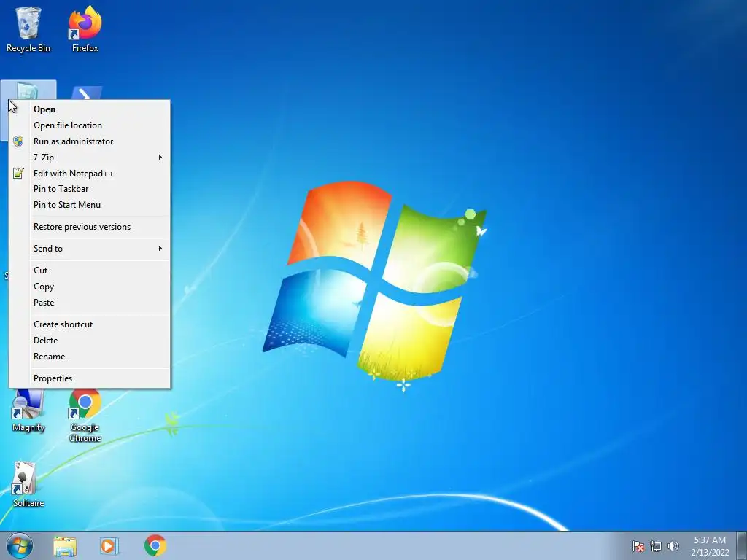Choose Rename in the context menu
The image size is (747, 560).
[x=90, y=356]
